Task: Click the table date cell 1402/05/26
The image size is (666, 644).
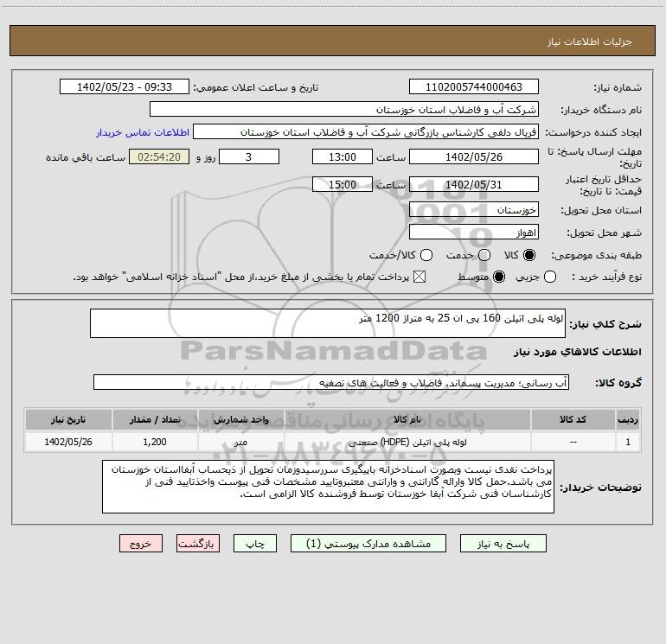Action: [68, 442]
